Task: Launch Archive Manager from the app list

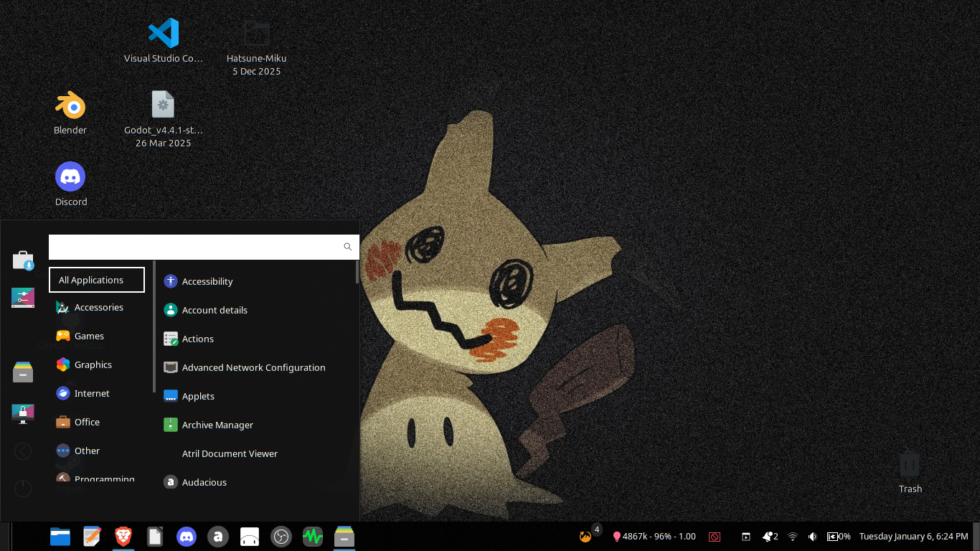Action: [x=217, y=425]
